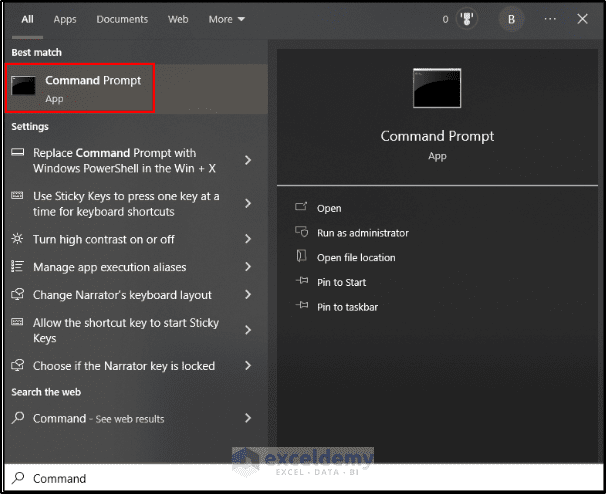Click Open in the actions list

click(x=329, y=208)
